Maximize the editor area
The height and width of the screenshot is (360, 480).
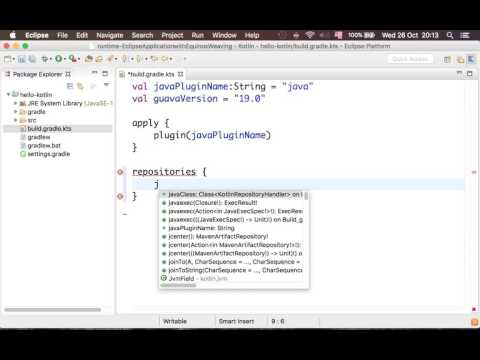point(469,73)
